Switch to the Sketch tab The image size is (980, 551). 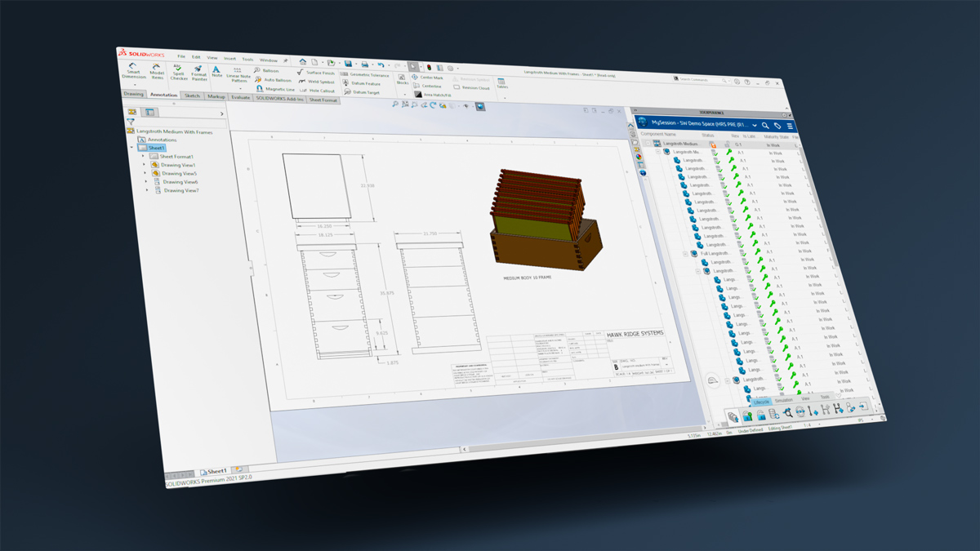192,96
